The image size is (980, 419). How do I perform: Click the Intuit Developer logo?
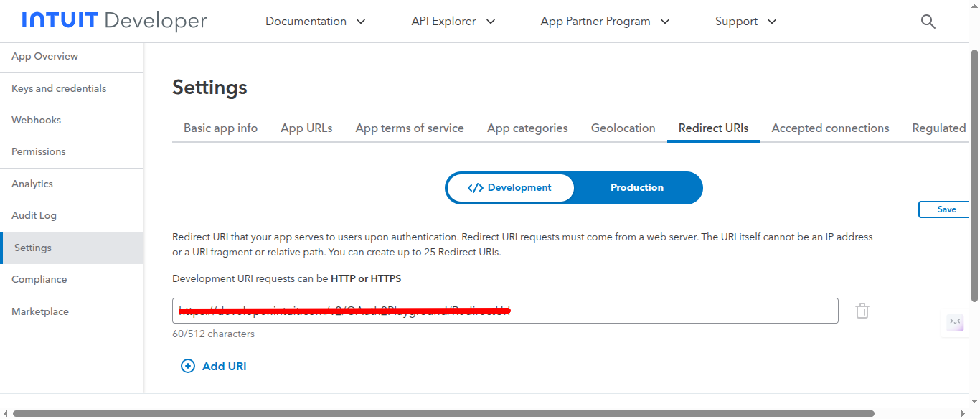click(x=114, y=22)
